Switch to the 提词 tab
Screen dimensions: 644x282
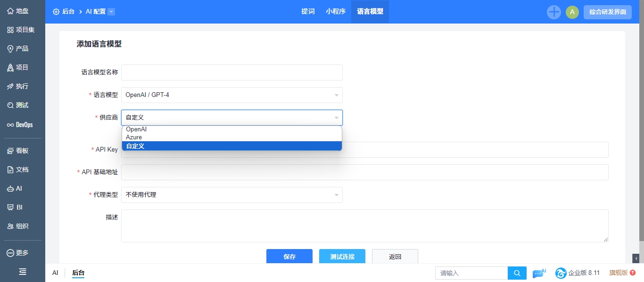click(308, 12)
